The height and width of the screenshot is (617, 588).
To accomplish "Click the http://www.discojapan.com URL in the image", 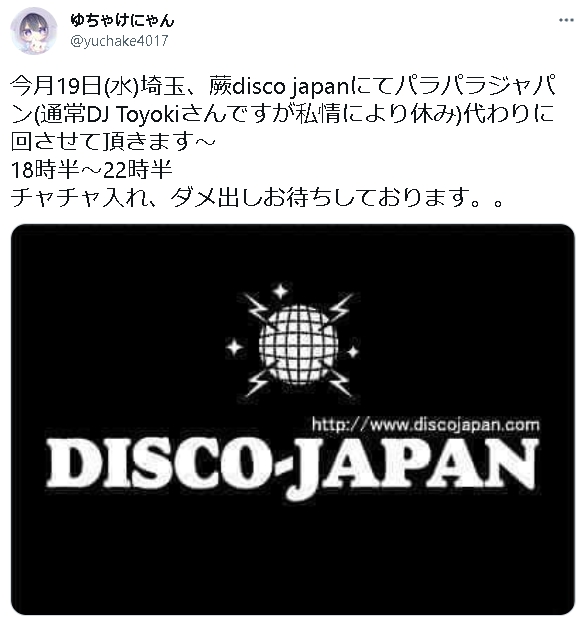I will (425, 425).
